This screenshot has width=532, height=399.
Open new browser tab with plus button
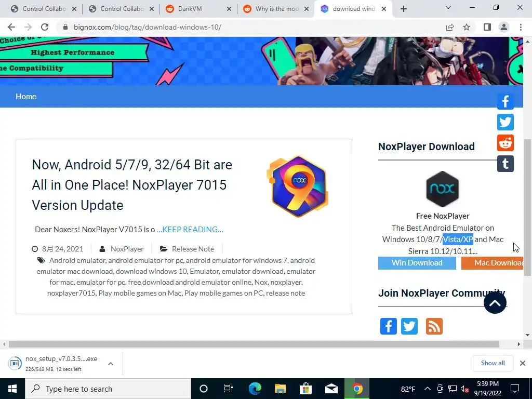pyautogui.click(x=403, y=9)
